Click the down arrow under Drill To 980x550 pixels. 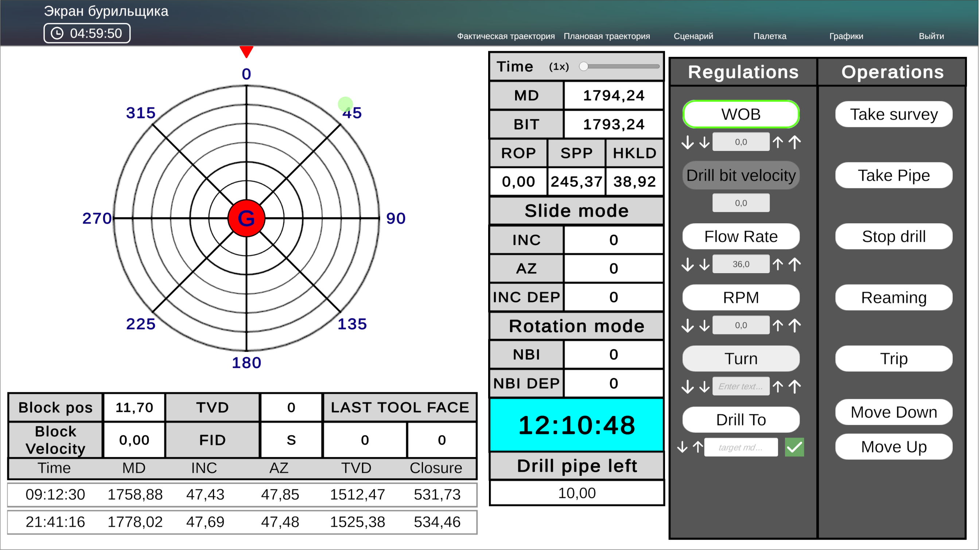[x=682, y=447]
